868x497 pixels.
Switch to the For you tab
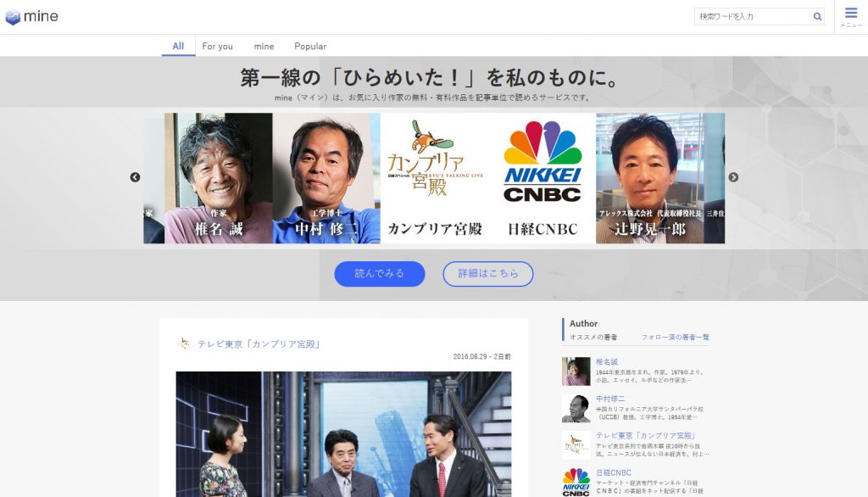pyautogui.click(x=218, y=47)
